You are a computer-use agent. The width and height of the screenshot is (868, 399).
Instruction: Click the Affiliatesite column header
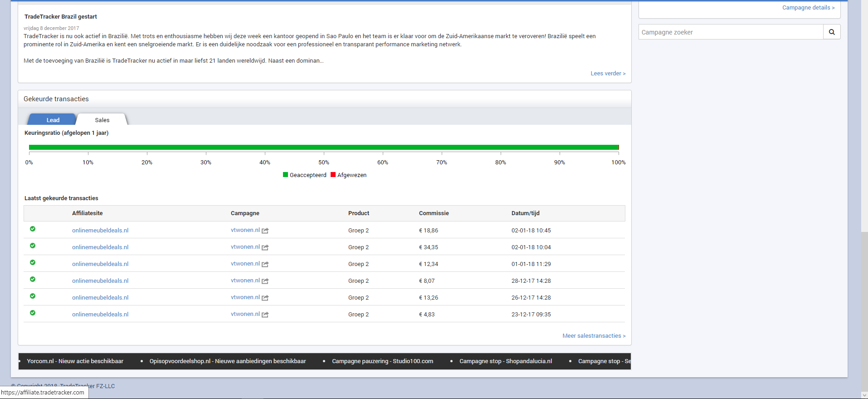click(x=88, y=213)
